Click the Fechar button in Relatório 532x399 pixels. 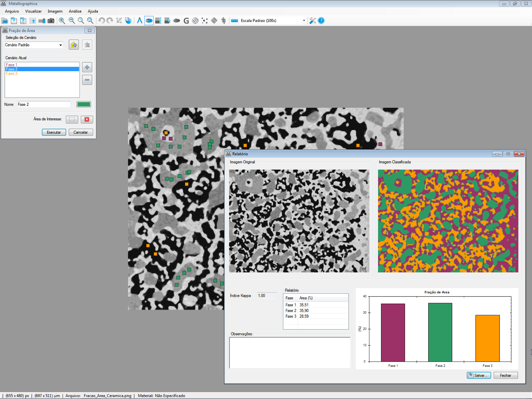pyautogui.click(x=506, y=375)
